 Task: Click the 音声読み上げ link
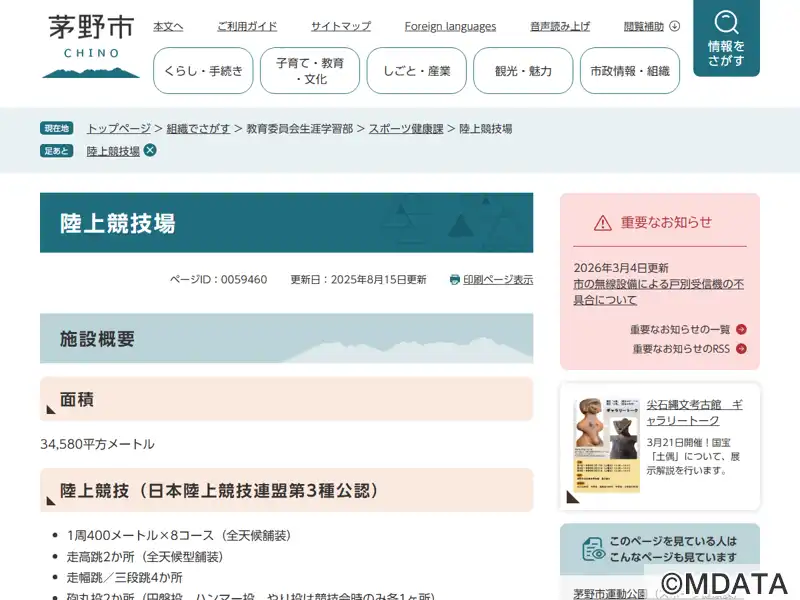[x=560, y=26]
